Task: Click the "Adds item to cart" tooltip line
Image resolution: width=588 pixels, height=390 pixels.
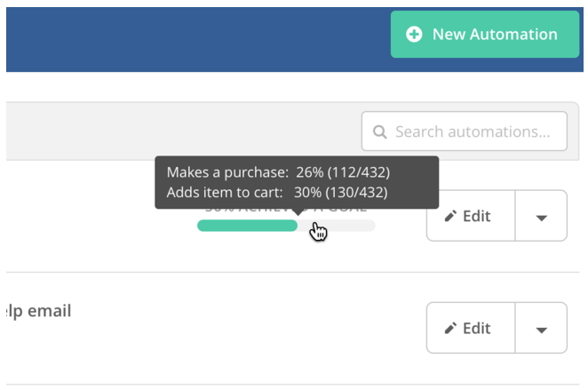Action: 278,191
